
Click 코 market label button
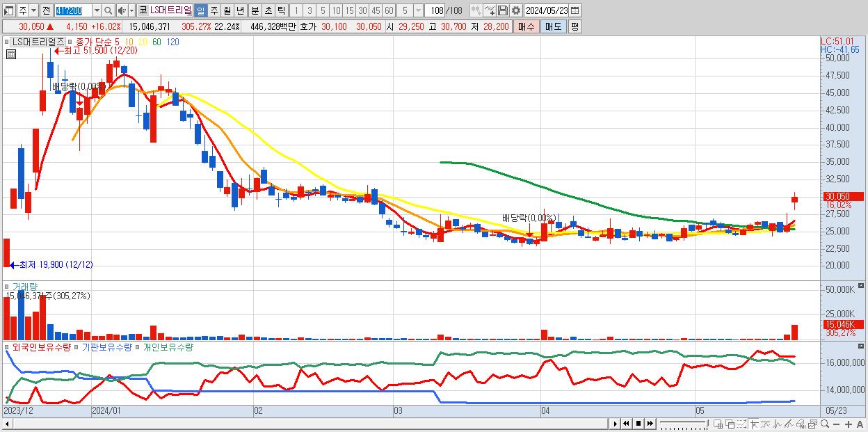click(143, 10)
